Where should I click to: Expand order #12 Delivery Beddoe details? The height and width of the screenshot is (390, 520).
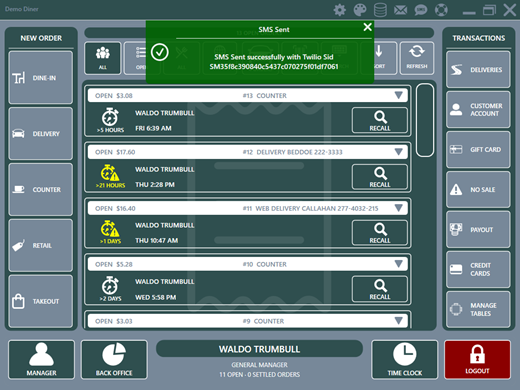coord(398,152)
